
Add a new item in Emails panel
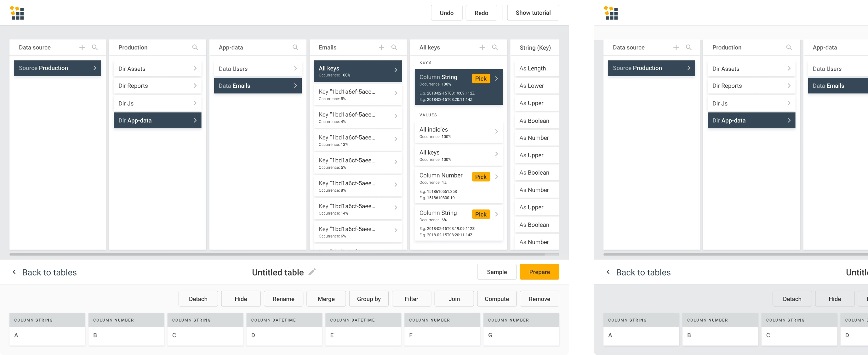[x=381, y=48]
